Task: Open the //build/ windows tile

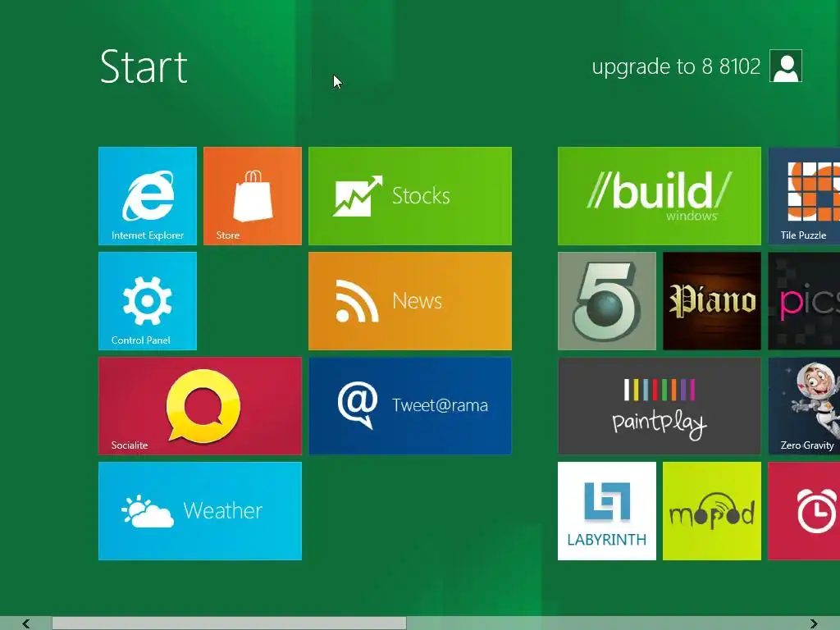Action: (x=660, y=196)
